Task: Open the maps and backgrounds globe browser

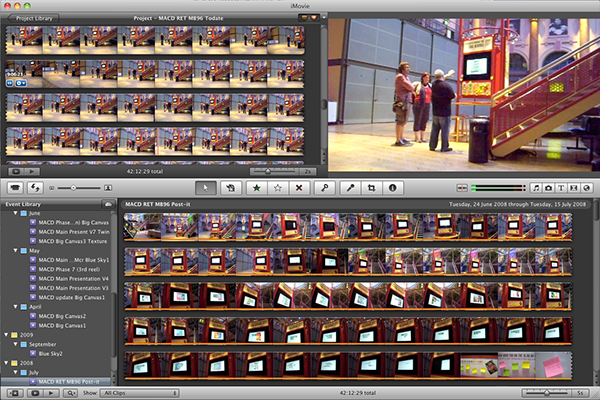Action: click(586, 188)
